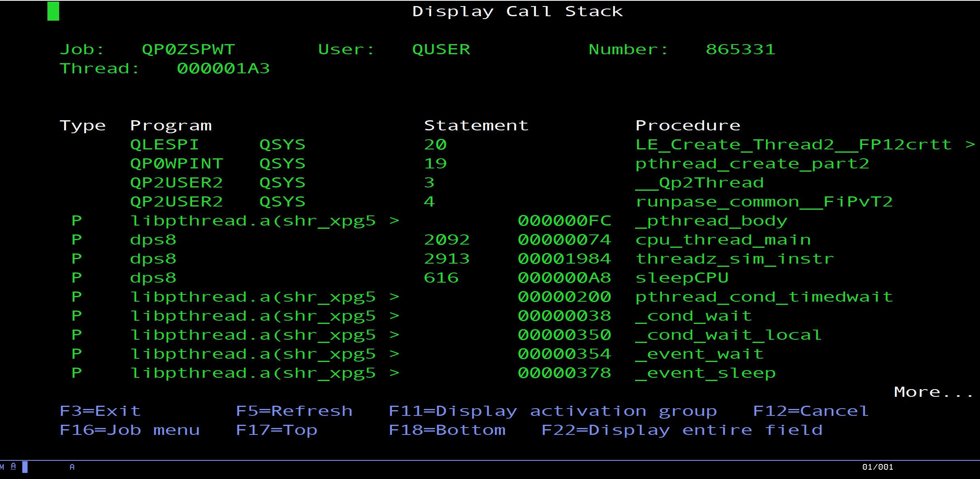The height and width of the screenshot is (479, 980).
Task: Click the More... indicator
Action: (x=933, y=392)
